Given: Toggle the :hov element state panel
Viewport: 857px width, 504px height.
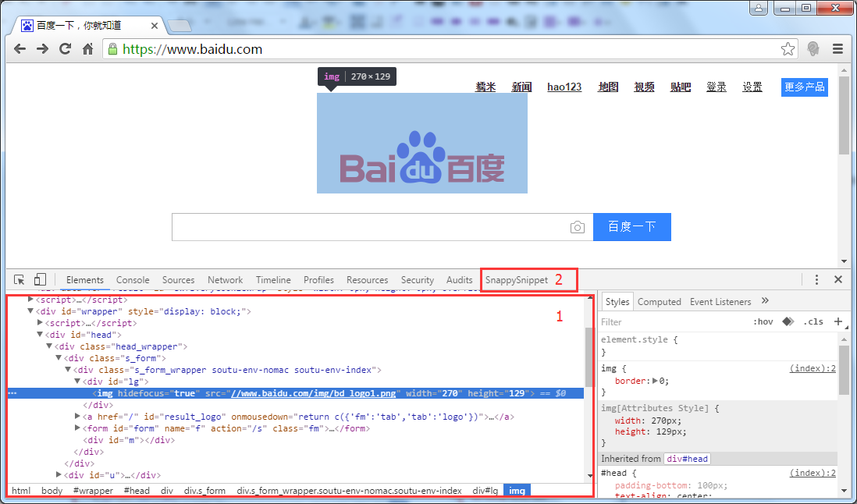Looking at the screenshot, I should click(x=763, y=321).
